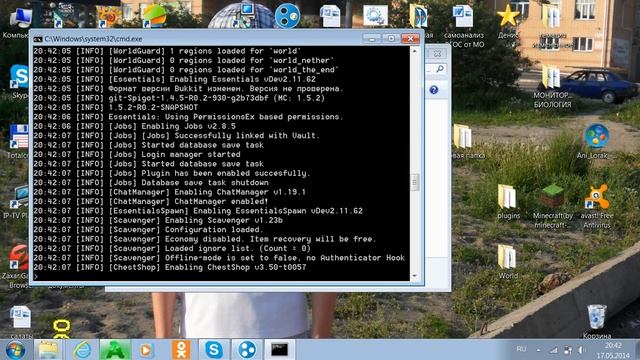Viewport: 640px width, 360px height.
Task: Click the RU language indicator
Action: tap(521, 349)
